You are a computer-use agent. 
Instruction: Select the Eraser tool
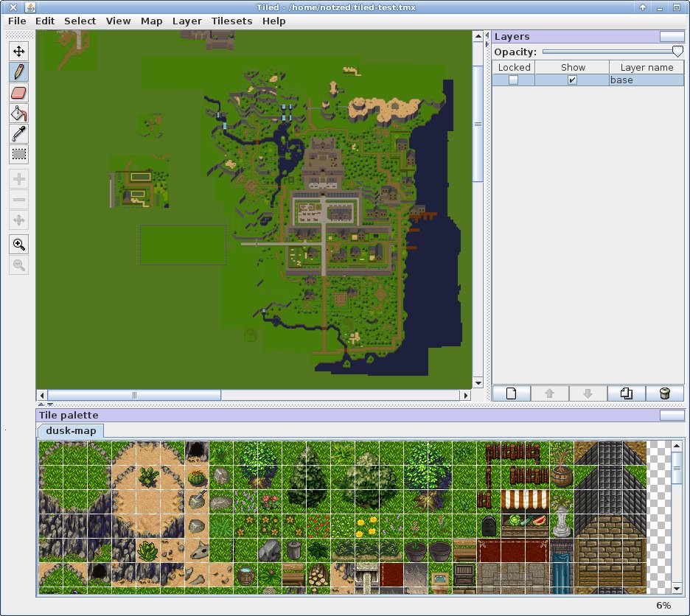tap(19, 92)
